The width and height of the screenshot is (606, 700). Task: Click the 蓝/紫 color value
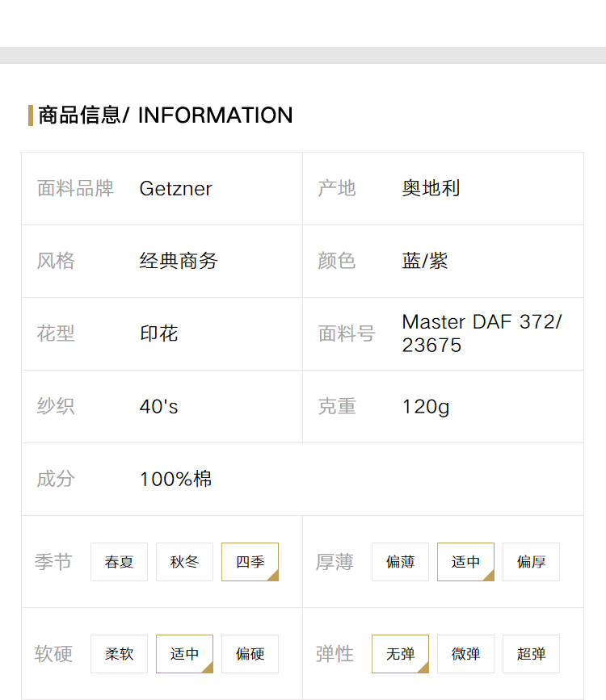[425, 261]
